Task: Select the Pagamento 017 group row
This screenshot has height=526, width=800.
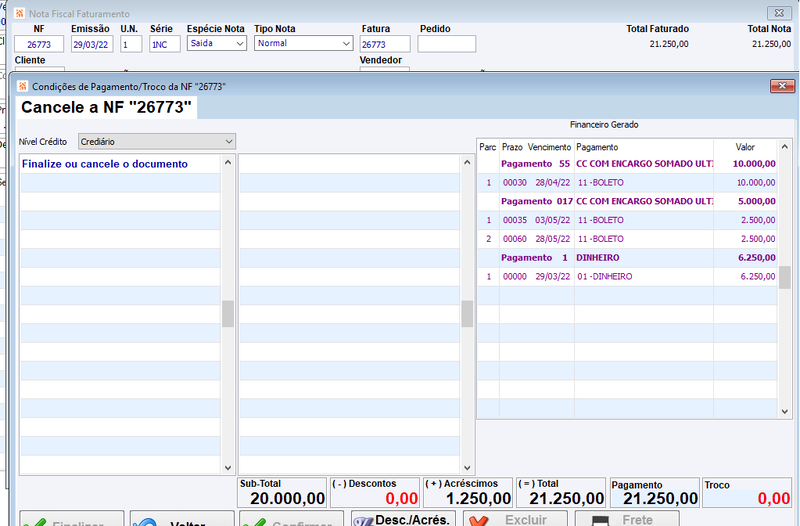Action: tap(627, 202)
